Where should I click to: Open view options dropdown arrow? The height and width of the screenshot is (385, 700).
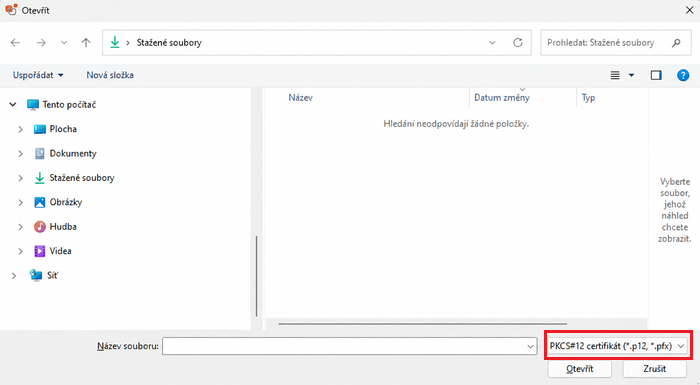pos(631,75)
